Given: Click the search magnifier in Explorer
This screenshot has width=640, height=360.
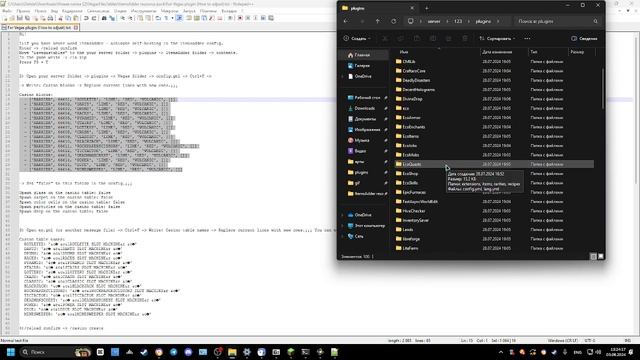Looking at the screenshot, I should click(x=596, y=21).
